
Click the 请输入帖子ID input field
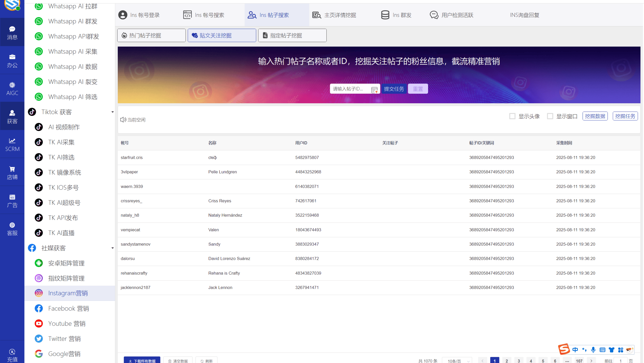[351, 89]
